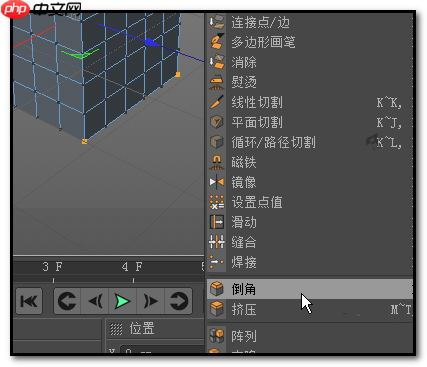Click the 3 F timeline marker

click(53, 267)
